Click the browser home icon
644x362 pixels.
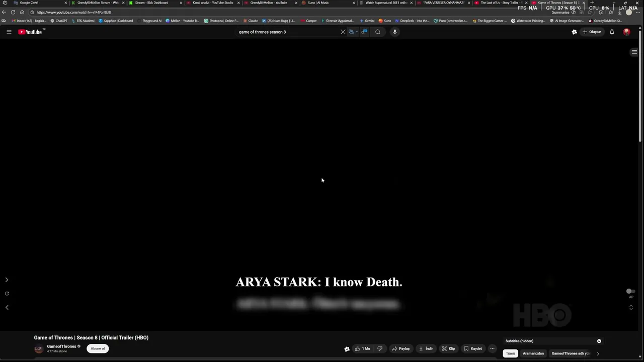[22, 12]
